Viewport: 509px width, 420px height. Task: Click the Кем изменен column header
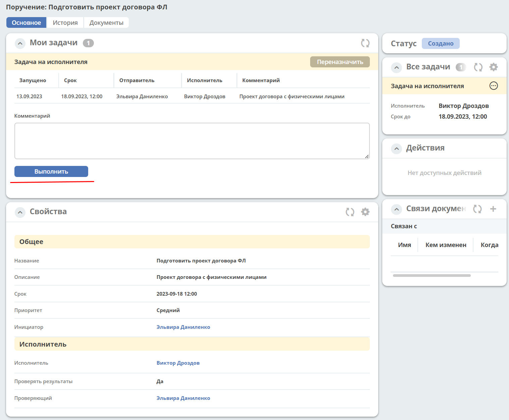point(446,245)
